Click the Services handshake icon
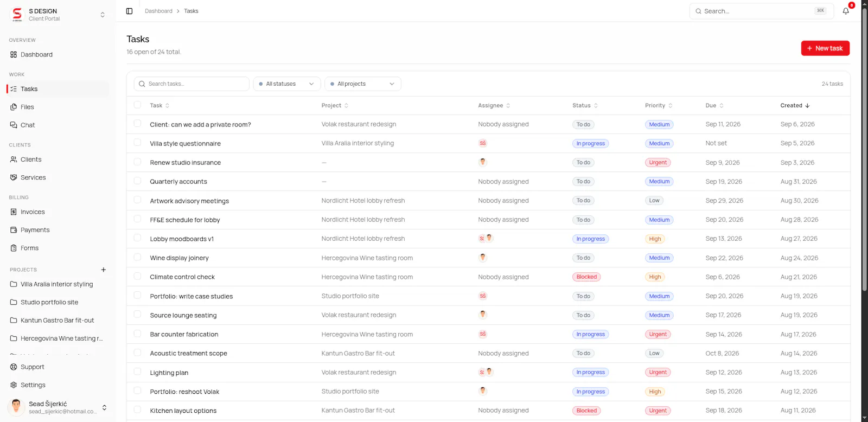 tap(14, 177)
